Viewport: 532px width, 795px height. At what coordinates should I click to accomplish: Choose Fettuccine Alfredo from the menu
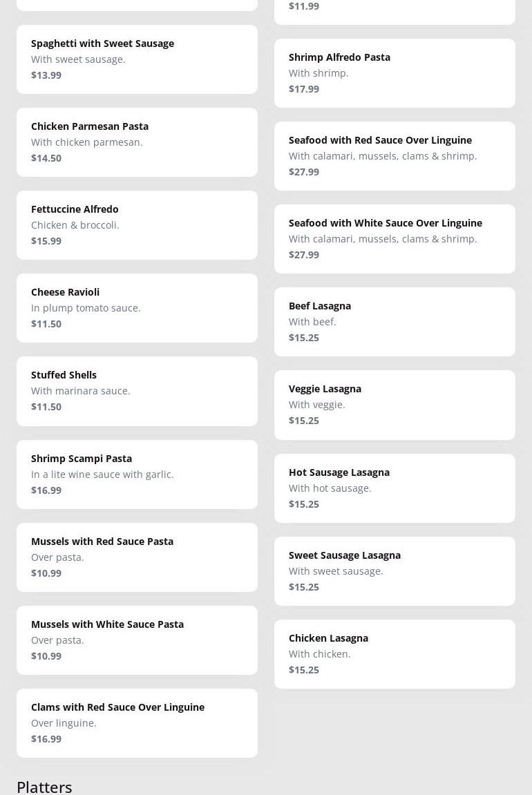click(137, 225)
